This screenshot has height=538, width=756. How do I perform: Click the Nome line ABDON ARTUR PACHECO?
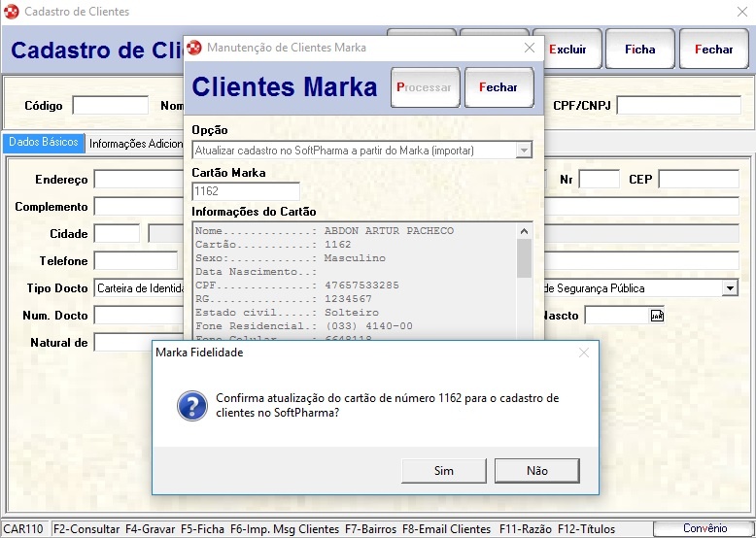click(x=325, y=231)
